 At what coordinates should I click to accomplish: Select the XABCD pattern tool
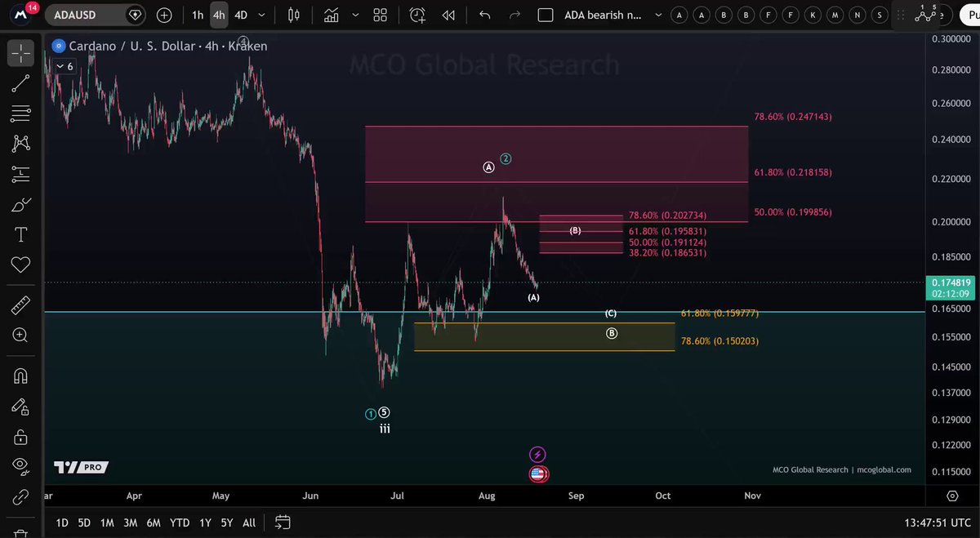20,144
